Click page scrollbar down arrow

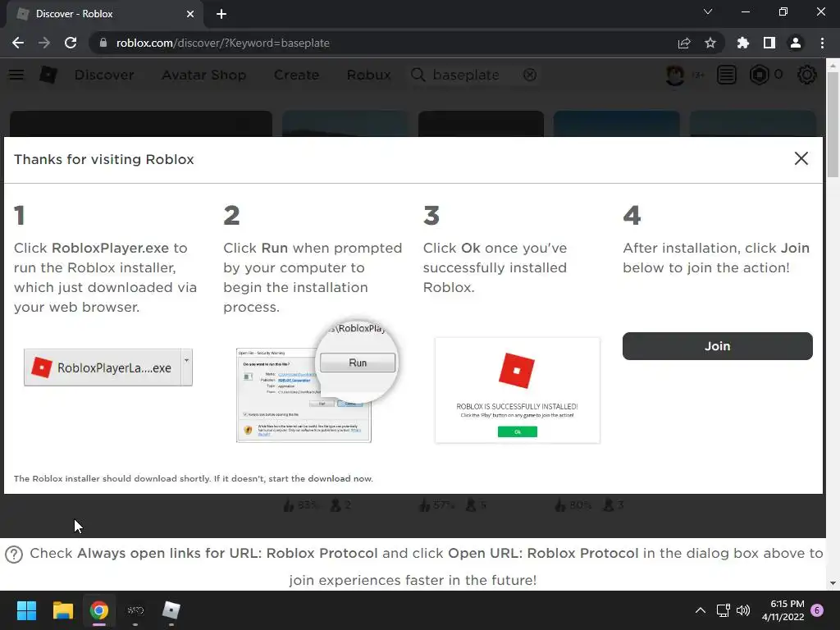point(833,583)
